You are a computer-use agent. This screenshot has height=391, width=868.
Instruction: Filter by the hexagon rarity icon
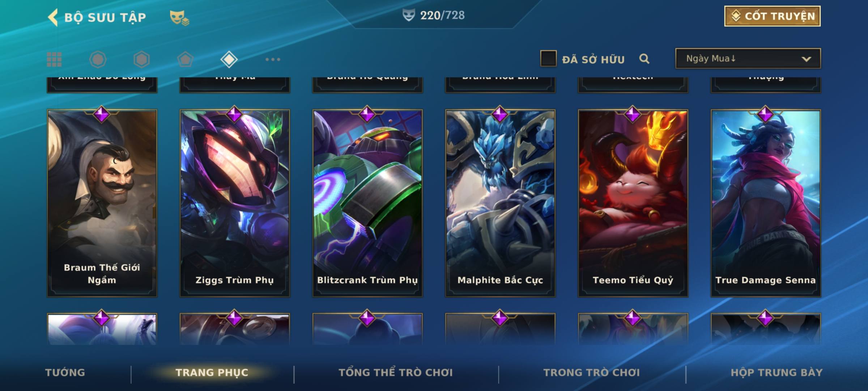tap(141, 59)
